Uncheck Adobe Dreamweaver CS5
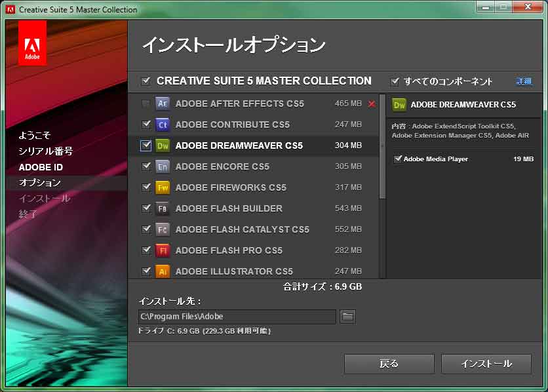The height and width of the screenshot is (392, 548). pos(146,146)
